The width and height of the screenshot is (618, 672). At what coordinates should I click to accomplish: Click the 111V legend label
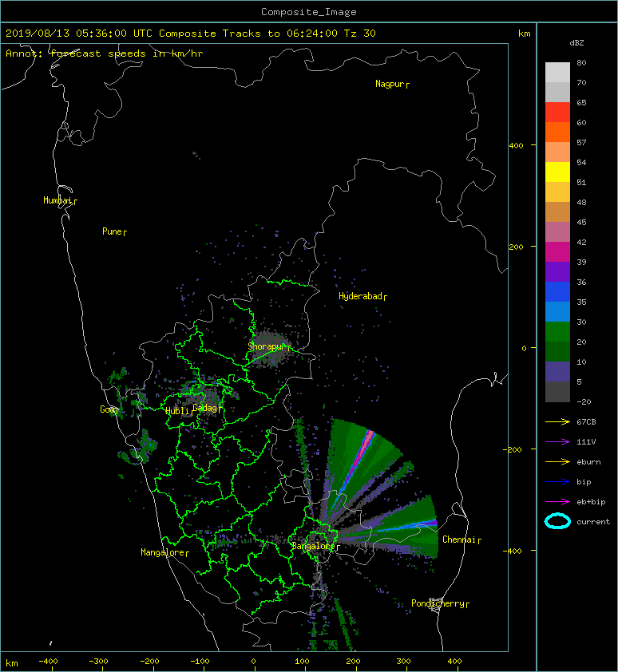click(x=586, y=442)
